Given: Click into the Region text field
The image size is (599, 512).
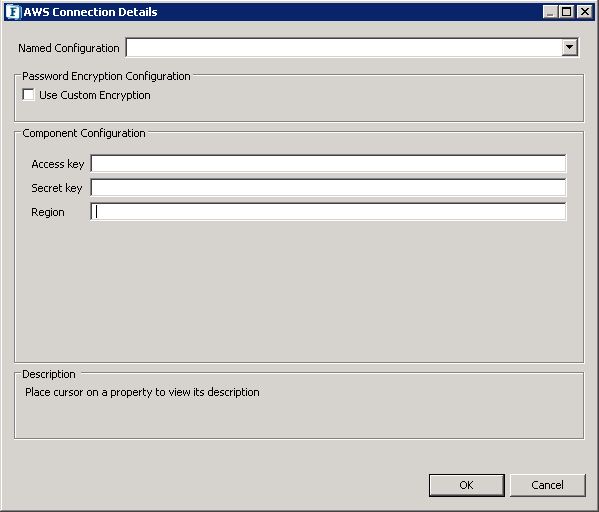Looking at the screenshot, I should (328, 212).
